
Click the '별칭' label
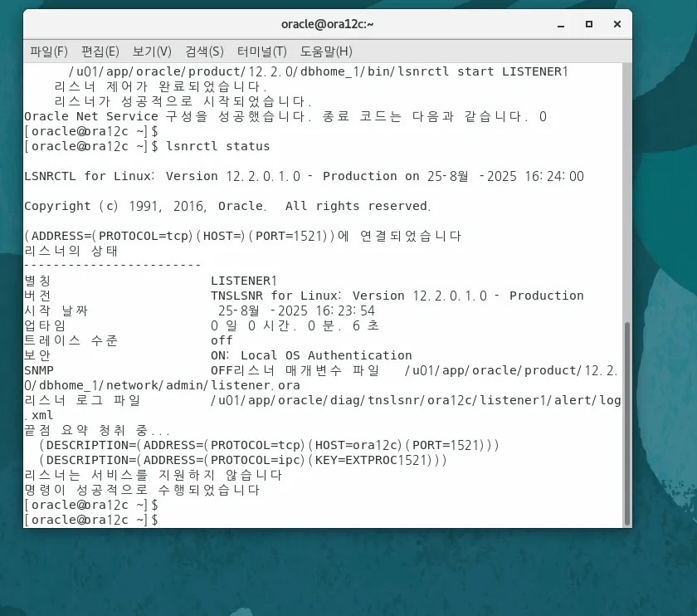pyautogui.click(x=37, y=281)
